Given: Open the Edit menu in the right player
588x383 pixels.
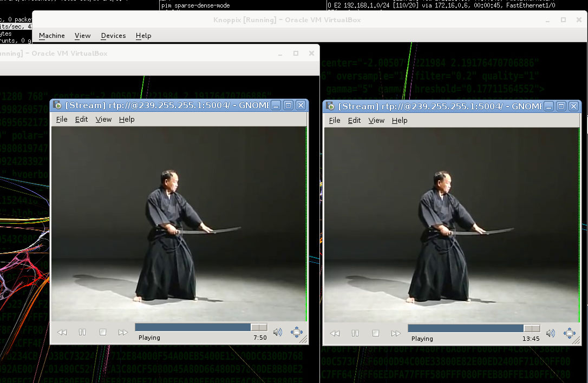Looking at the screenshot, I should pyautogui.click(x=354, y=120).
